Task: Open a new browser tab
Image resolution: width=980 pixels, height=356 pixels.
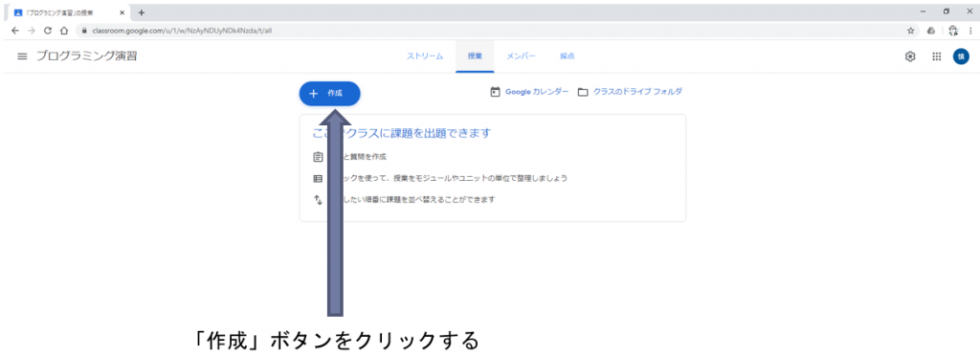Action: [142, 12]
